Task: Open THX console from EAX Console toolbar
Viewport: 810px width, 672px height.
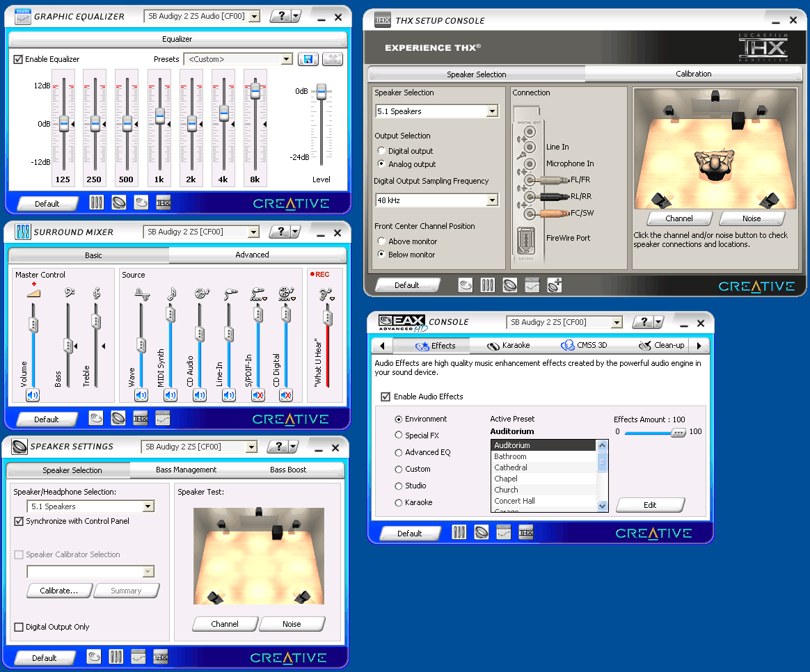Action: (526, 532)
